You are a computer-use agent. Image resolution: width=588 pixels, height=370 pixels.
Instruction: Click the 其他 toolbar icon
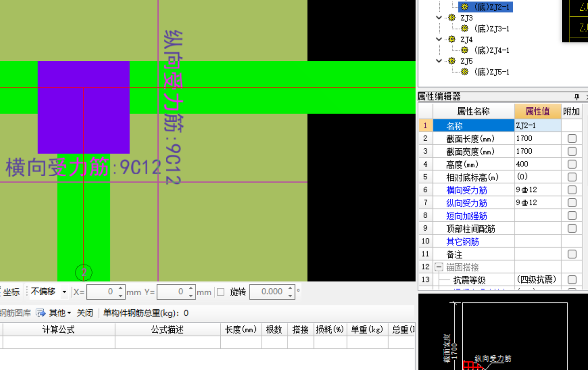[41, 312]
